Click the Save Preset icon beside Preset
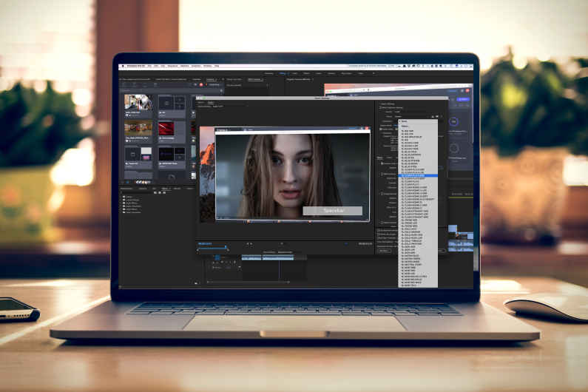The width and height of the screenshot is (588, 392). 433,116
